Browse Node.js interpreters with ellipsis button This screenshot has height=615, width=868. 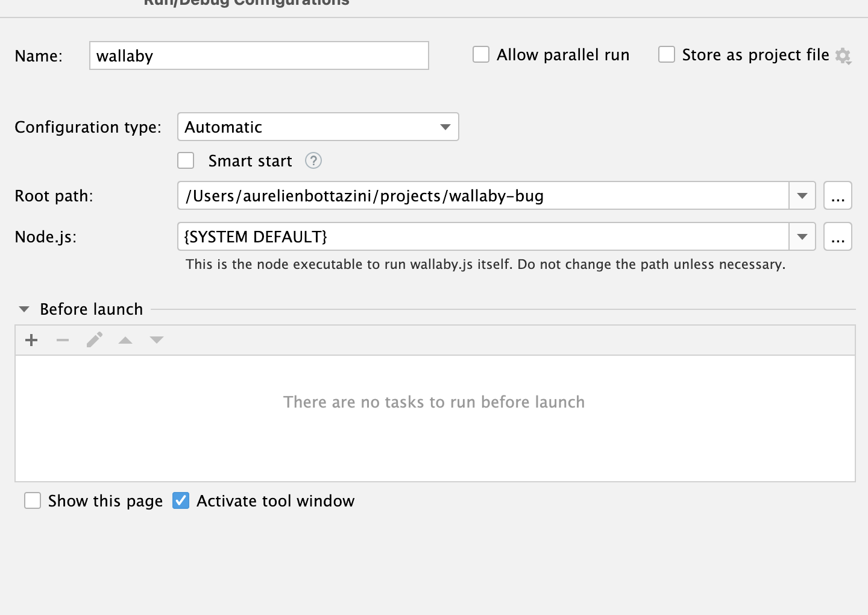[838, 236]
